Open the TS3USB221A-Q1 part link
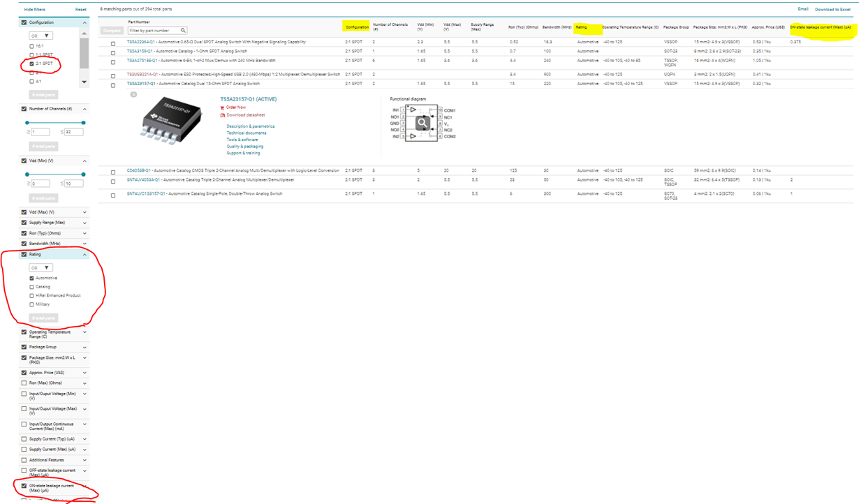Screen dimensions: 859x504 [142, 74]
